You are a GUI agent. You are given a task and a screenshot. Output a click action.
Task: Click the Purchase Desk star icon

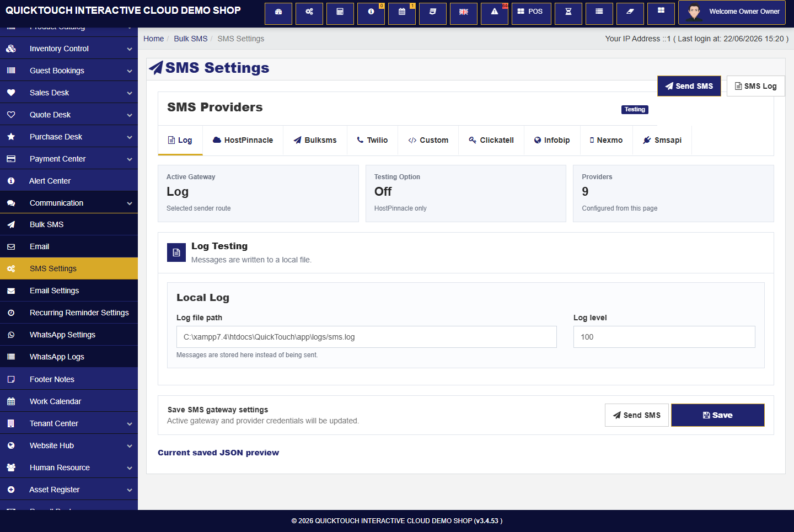[11, 137]
